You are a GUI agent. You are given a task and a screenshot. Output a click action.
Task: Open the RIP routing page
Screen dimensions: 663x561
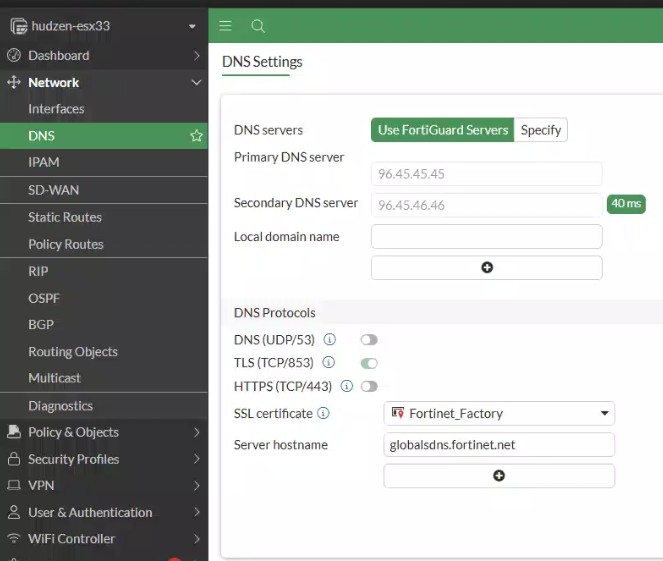pos(104,271)
